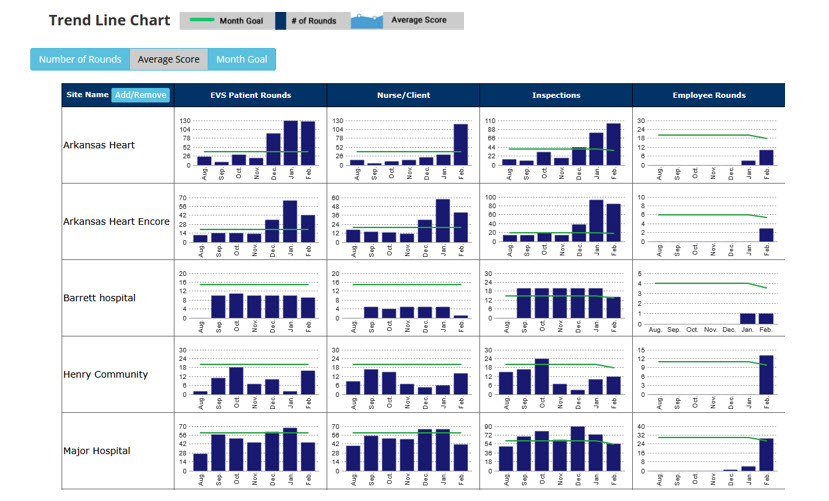
Task: Open the Arkansas Heart site row
Action: [100, 145]
